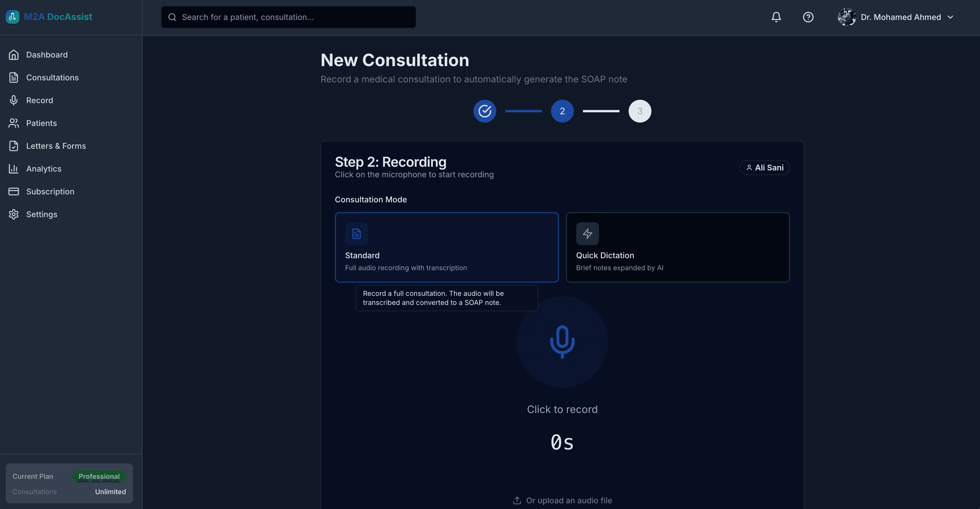This screenshot has width=980, height=509.
Task: Click the M2A DocAssist logo icon
Action: [x=13, y=17]
